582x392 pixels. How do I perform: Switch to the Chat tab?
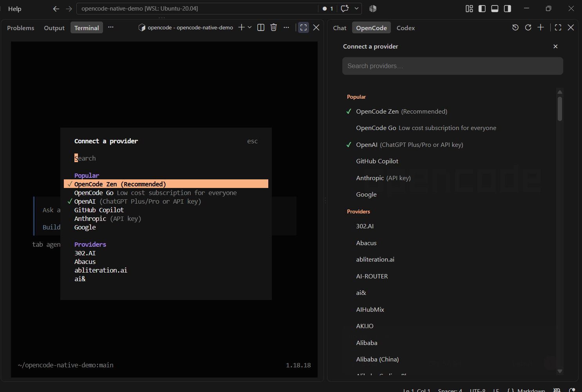tap(340, 28)
